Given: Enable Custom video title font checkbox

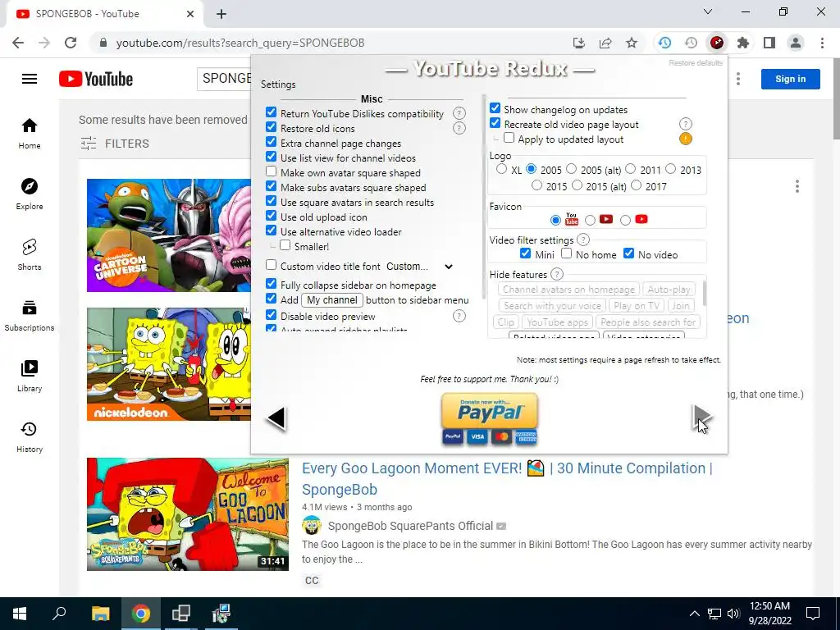Looking at the screenshot, I should 271,265.
